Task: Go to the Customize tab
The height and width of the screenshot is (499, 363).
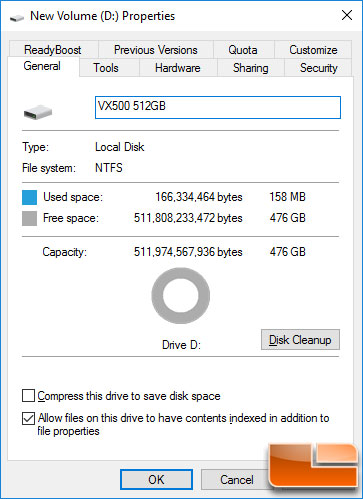Action: [x=313, y=50]
